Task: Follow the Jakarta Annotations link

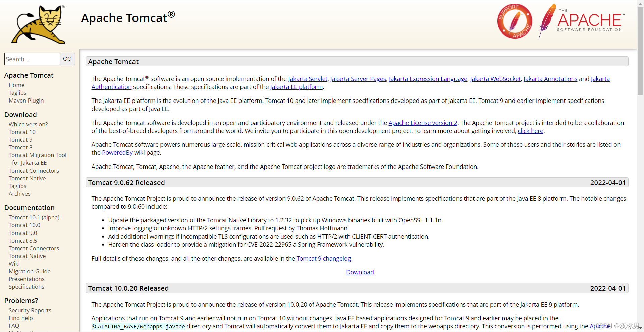Action: [550, 79]
